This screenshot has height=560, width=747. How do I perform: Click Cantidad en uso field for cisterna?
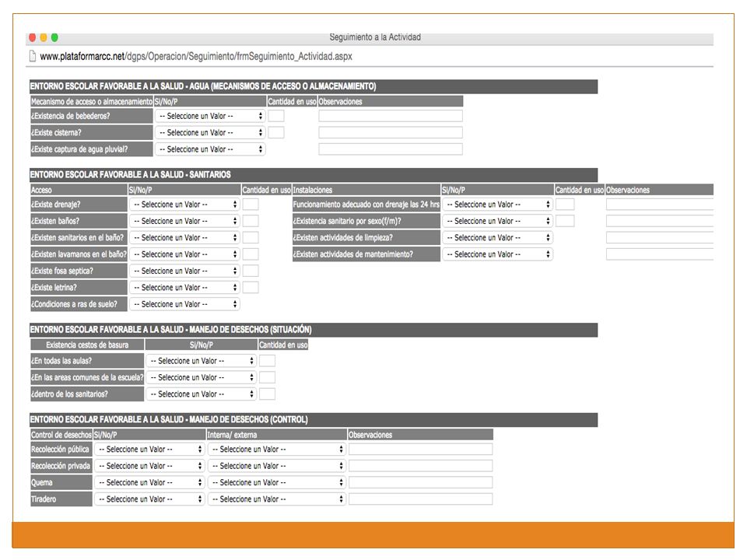275,132
